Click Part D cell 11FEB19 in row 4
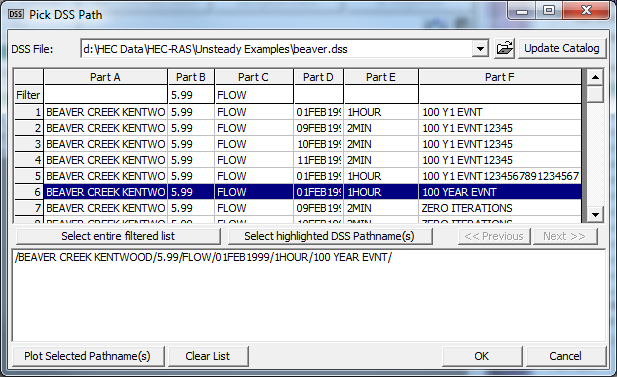The height and width of the screenshot is (377, 617). pyautogui.click(x=318, y=160)
